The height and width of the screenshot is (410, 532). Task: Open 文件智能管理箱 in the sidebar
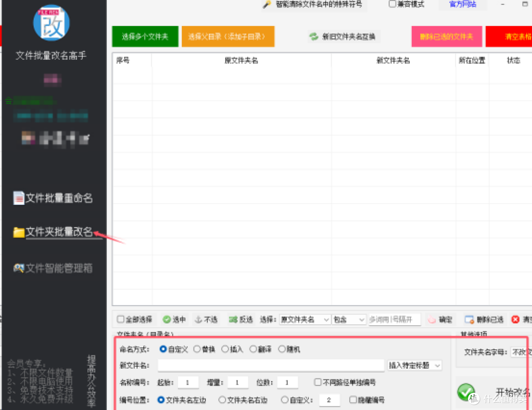[59, 268]
